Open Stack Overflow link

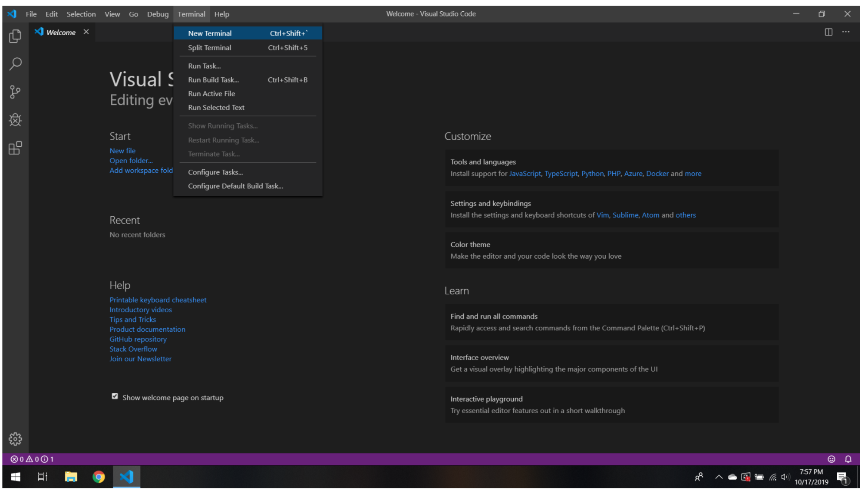pos(133,349)
